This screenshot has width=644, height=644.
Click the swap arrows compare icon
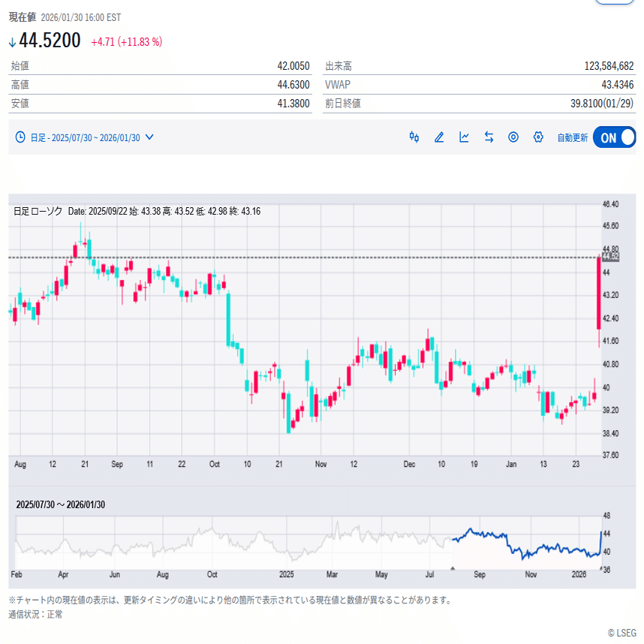tap(489, 137)
